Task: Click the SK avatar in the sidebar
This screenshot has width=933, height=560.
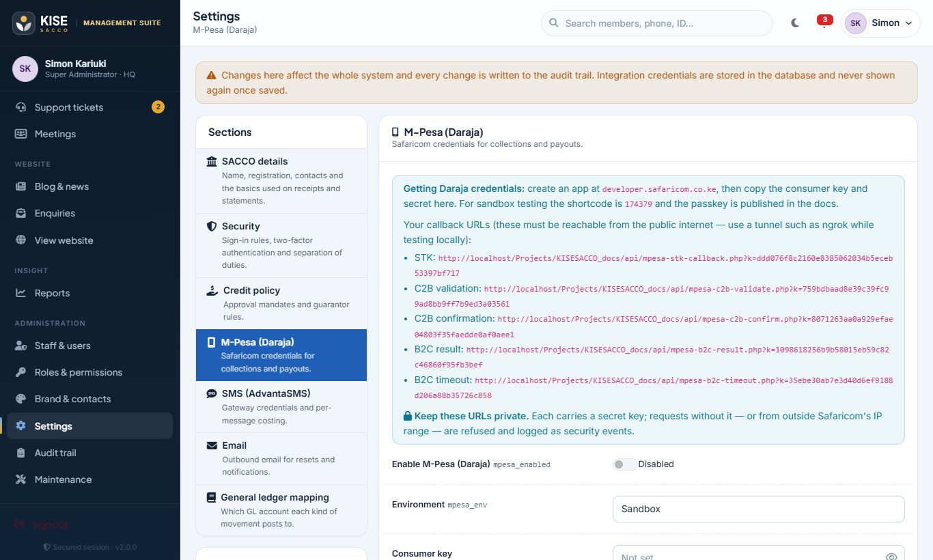Action: 25,69
